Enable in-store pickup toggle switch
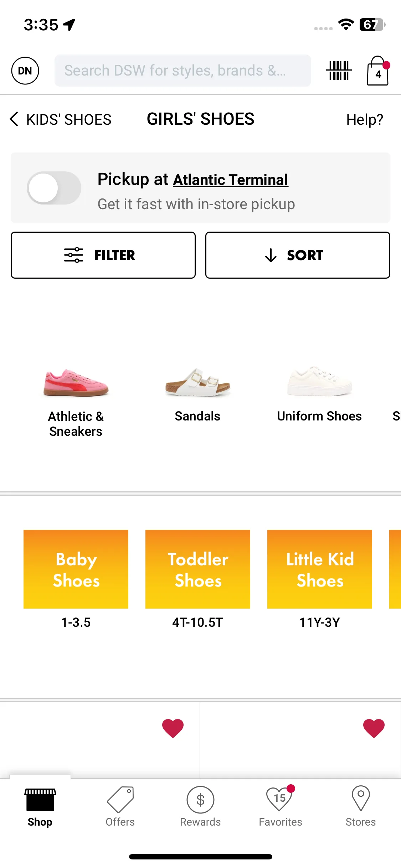The height and width of the screenshot is (868, 401). coord(54,188)
